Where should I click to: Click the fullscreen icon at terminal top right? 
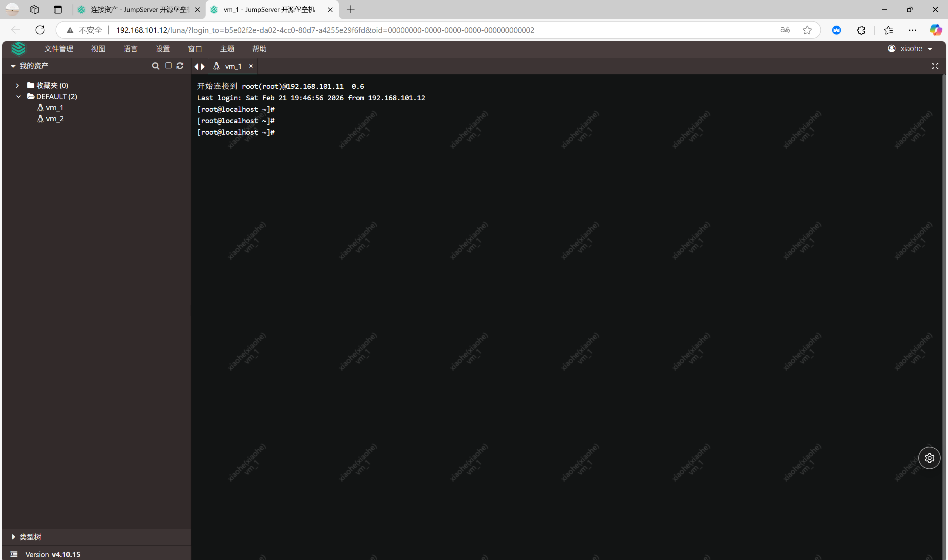coord(935,66)
